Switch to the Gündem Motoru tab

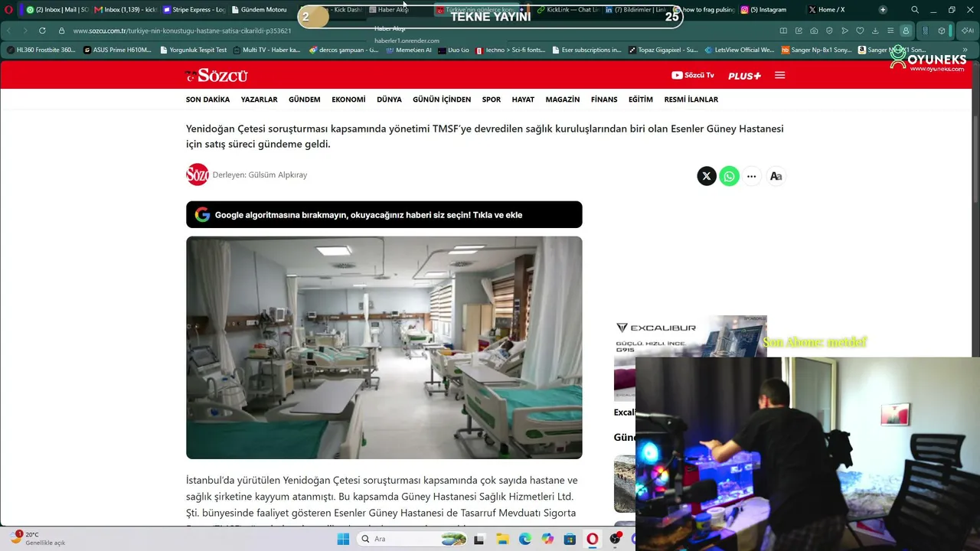(261, 10)
